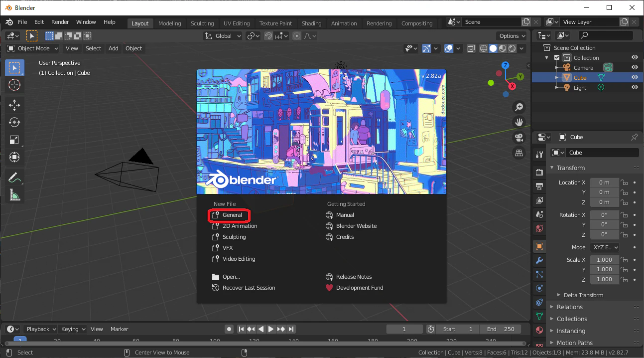Hide the Cube using its eye icon
The height and width of the screenshot is (358, 644).
click(x=635, y=77)
